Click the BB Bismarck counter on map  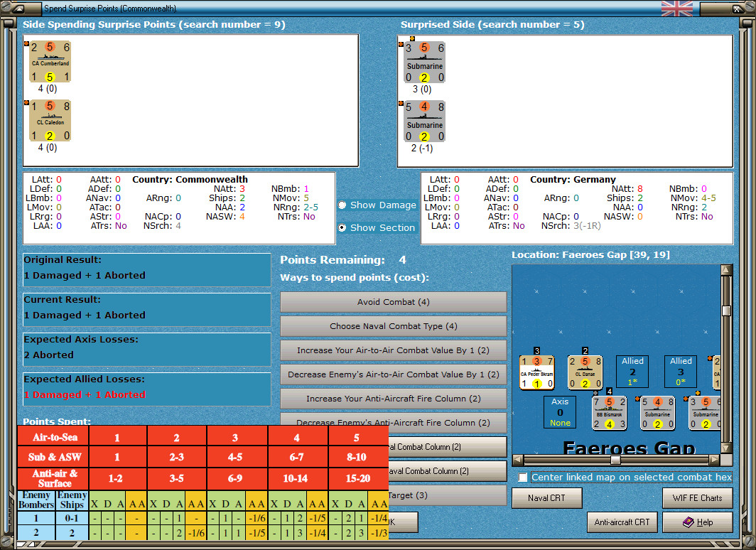610,413
